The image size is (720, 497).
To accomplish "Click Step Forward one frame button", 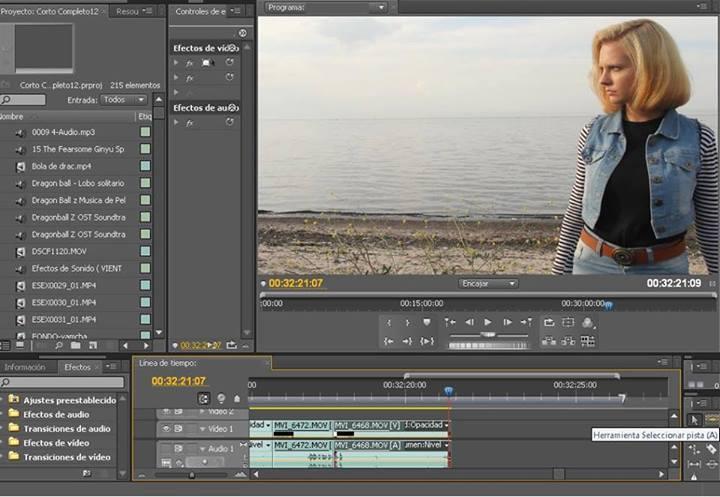I will [x=507, y=323].
